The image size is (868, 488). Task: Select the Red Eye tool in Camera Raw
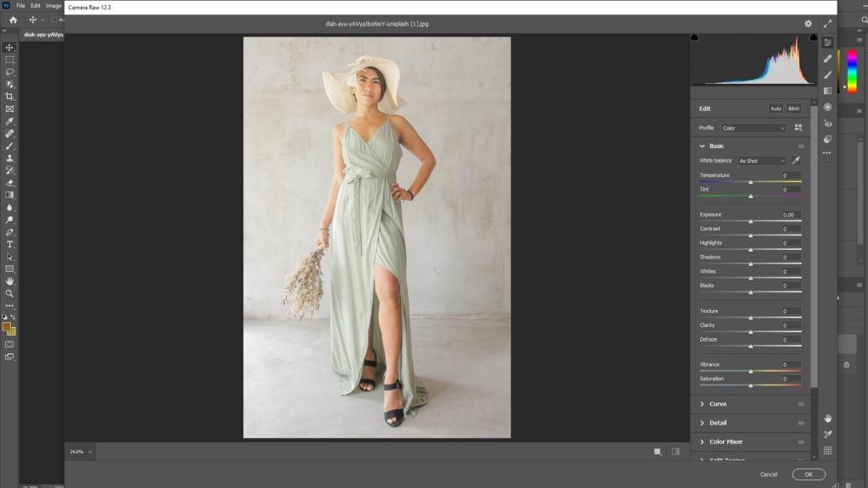827,124
